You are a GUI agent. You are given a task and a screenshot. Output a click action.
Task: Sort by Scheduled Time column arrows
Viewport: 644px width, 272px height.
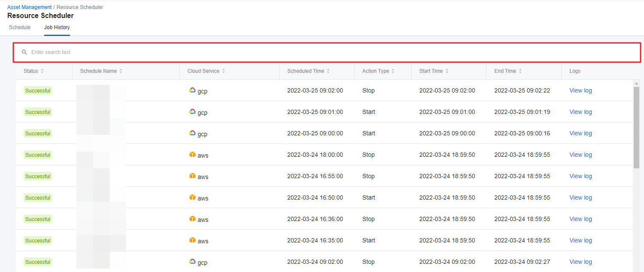(328, 71)
